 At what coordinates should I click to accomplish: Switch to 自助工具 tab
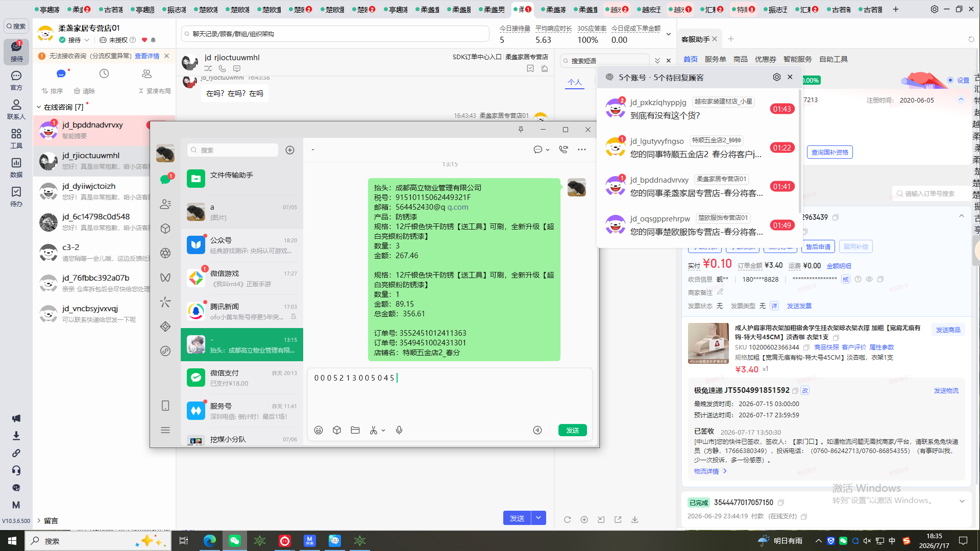[833, 59]
